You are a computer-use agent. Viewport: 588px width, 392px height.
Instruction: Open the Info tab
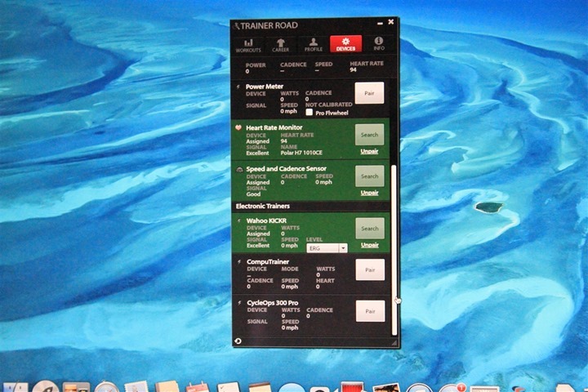[379, 44]
